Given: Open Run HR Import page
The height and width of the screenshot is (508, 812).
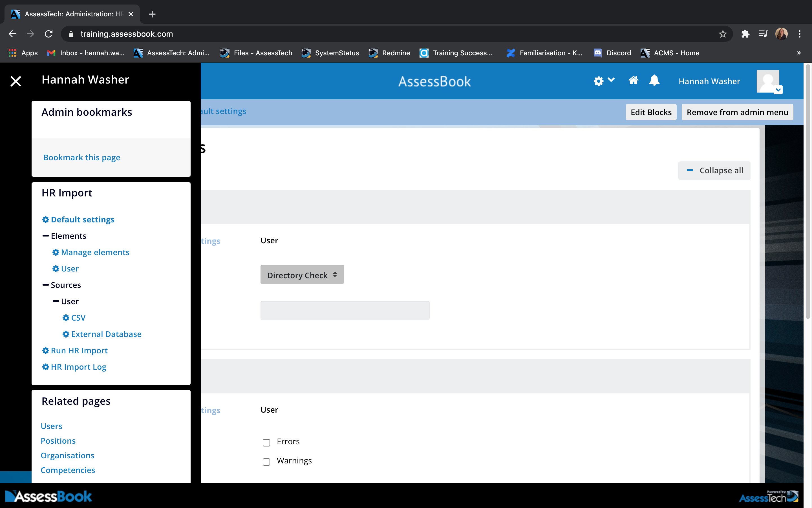Looking at the screenshot, I should coord(79,351).
